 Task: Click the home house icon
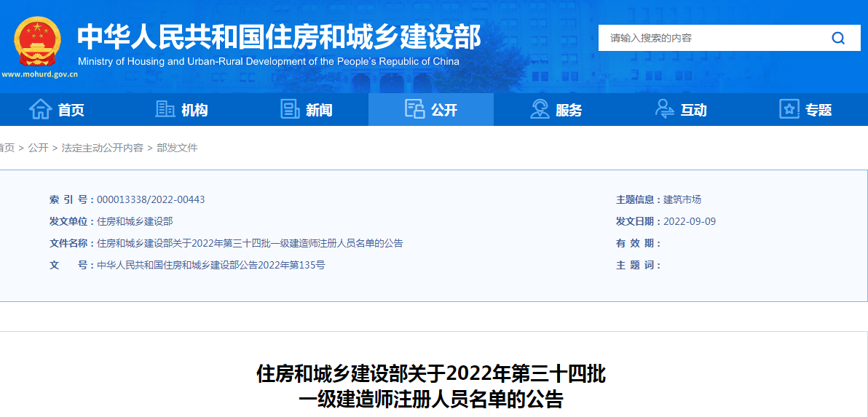click(40, 109)
